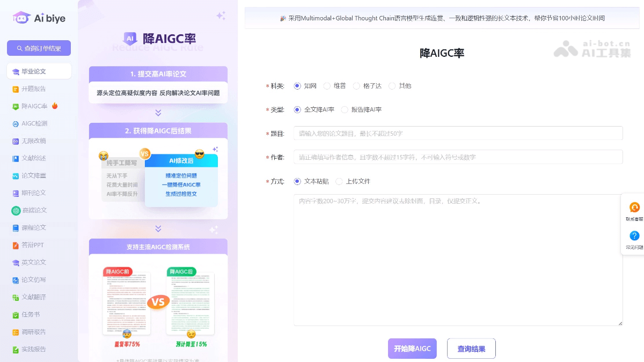Click the 查询订单结果 button at top left

pyautogui.click(x=39, y=48)
